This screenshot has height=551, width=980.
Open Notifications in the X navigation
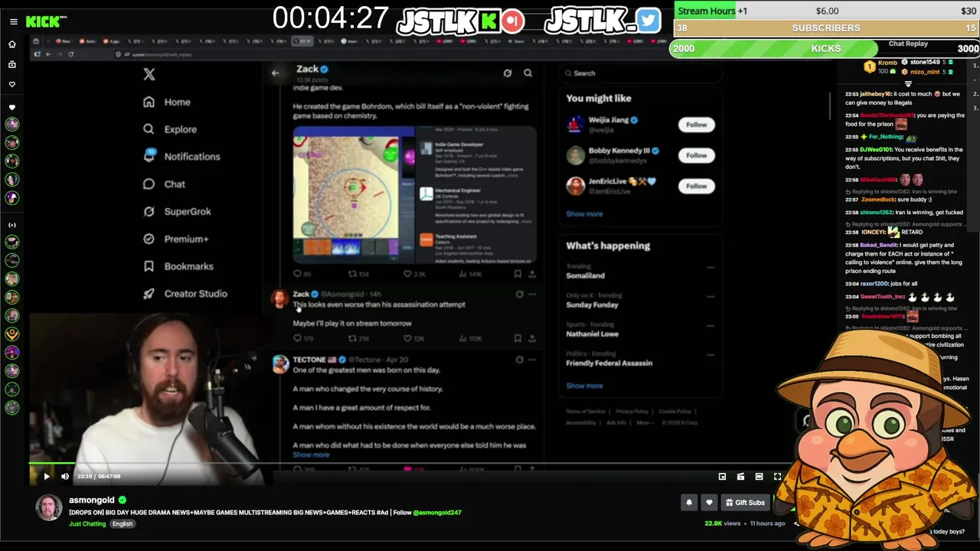point(181,156)
